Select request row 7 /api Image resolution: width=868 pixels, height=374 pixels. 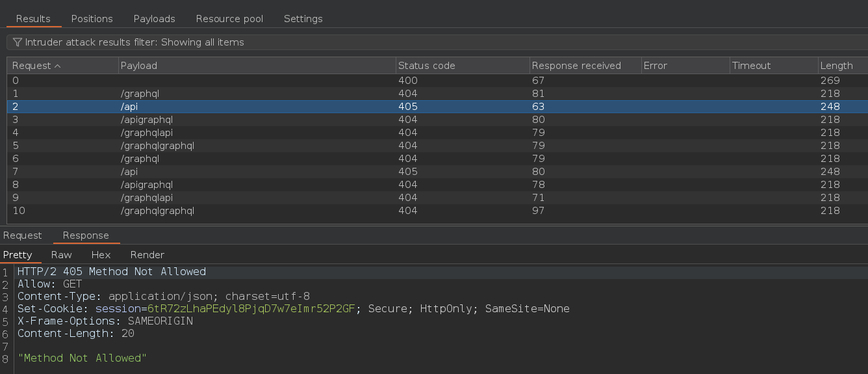tap(437, 172)
